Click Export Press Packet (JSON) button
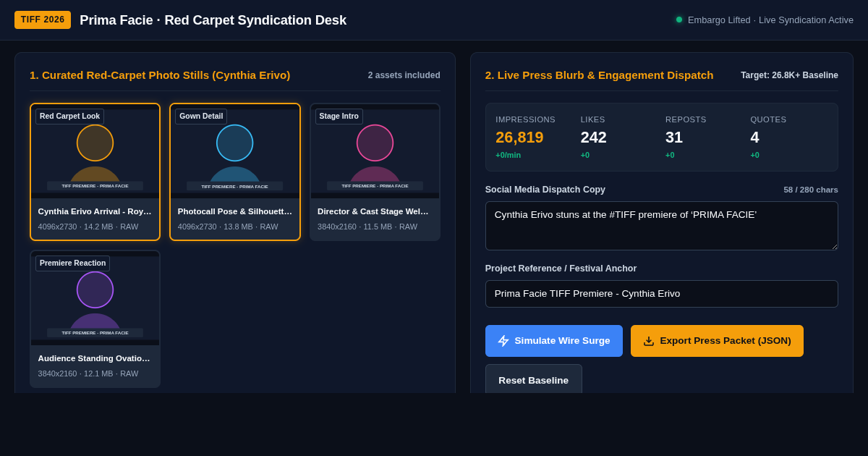This screenshot has width=868, height=456. (717, 341)
